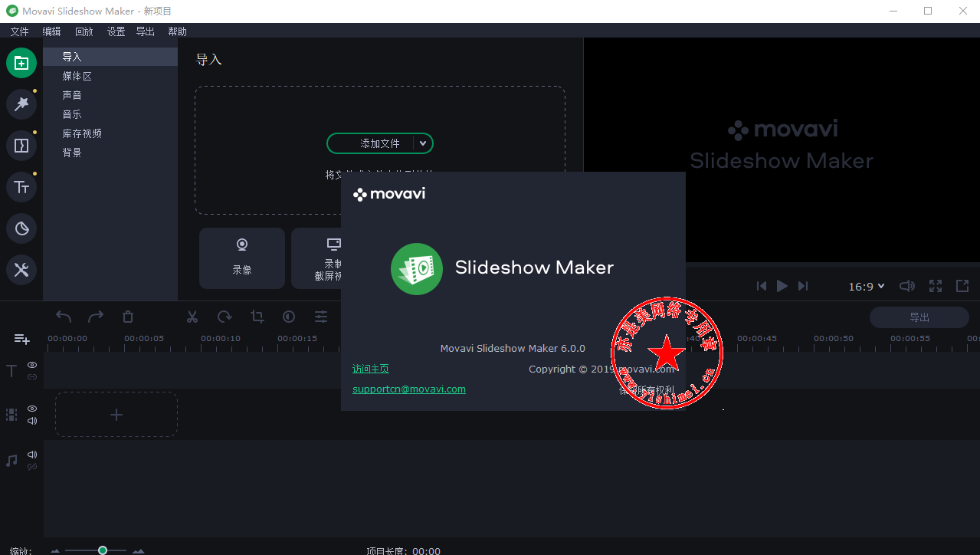
Task: Open the 帮助 menu
Action: click(x=177, y=31)
